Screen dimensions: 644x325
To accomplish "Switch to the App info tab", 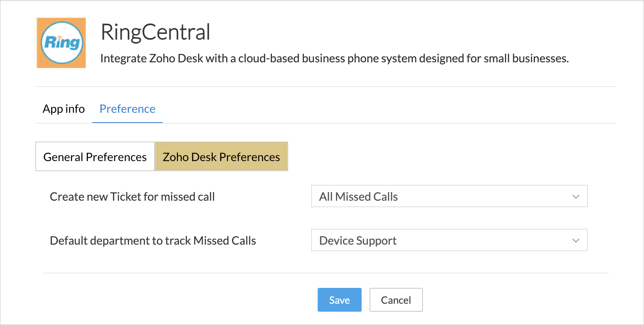I will pos(64,109).
